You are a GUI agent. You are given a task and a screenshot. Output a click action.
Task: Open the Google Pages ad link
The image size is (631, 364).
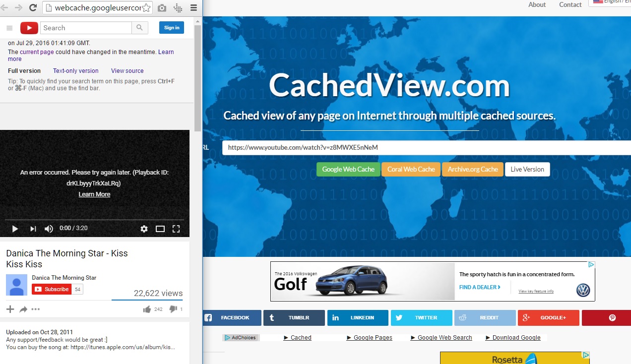click(370, 338)
